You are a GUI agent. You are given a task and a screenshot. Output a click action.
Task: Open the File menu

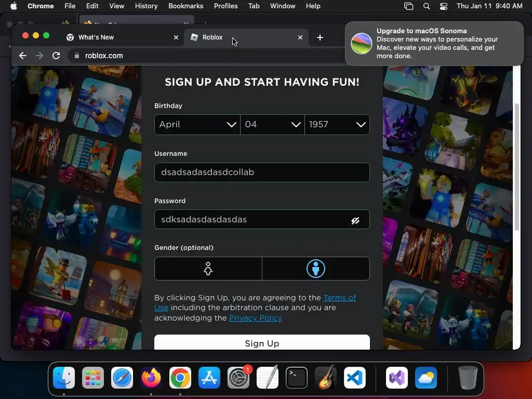[x=70, y=6]
